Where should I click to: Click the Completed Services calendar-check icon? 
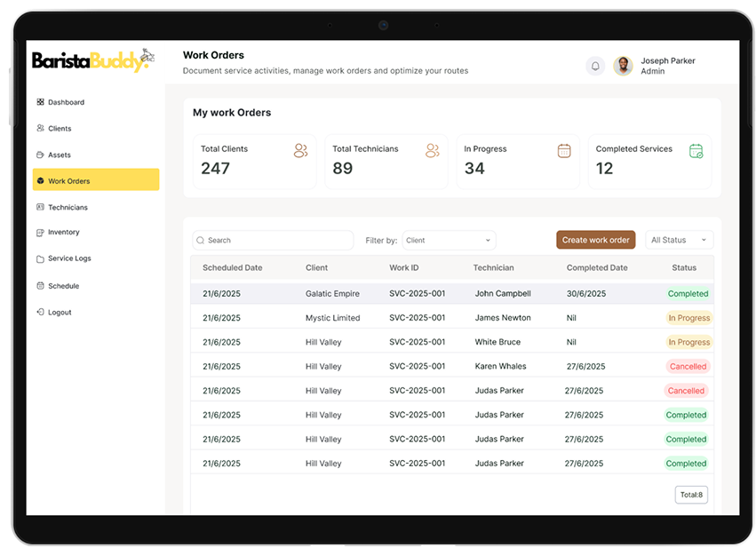tap(696, 151)
